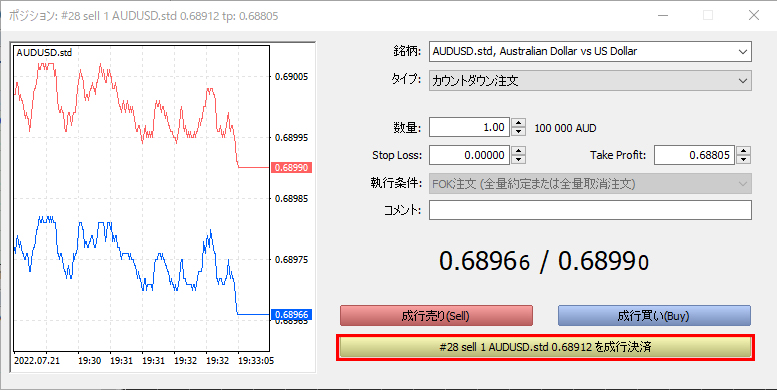Click the 0.68995 price axis label
This screenshot has width=777, height=390.
[x=291, y=138]
